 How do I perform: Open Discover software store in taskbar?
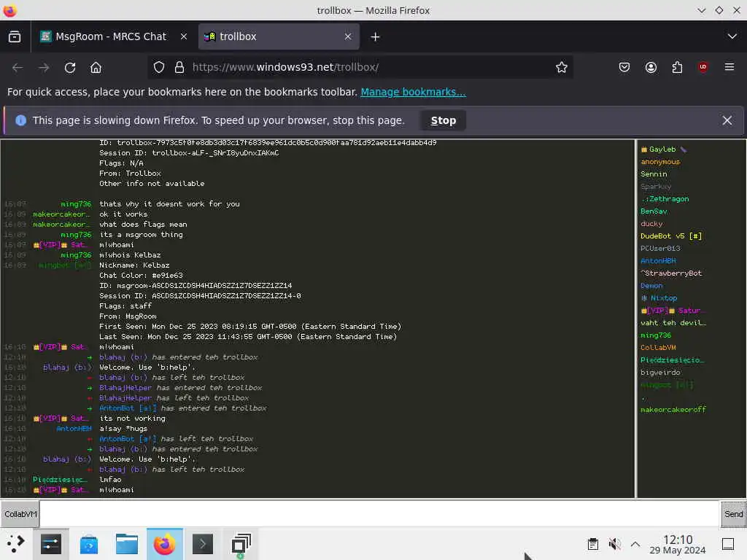pos(89,544)
